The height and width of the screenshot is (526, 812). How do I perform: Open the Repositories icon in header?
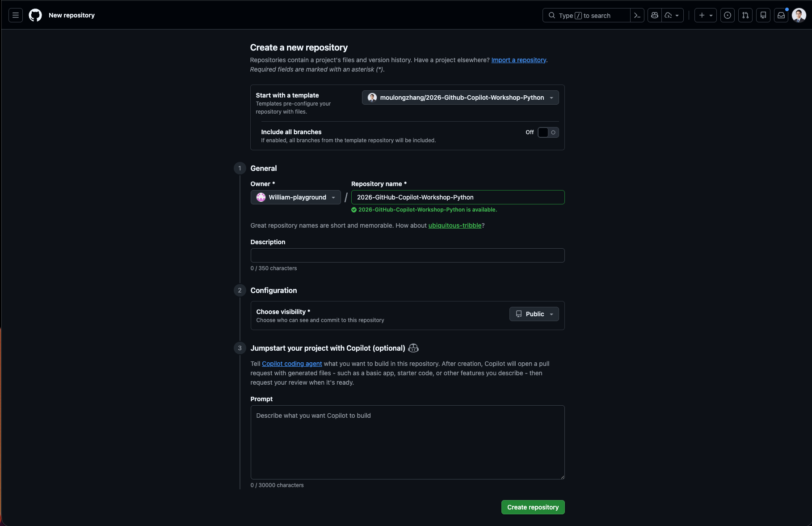[763, 15]
